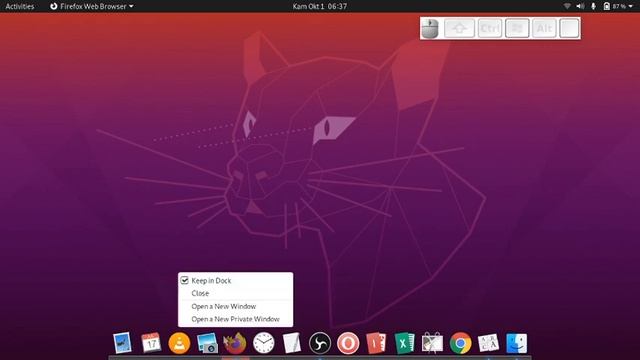Launch VLC media player from the dock
Screen dimensions: 640x360
(179, 343)
